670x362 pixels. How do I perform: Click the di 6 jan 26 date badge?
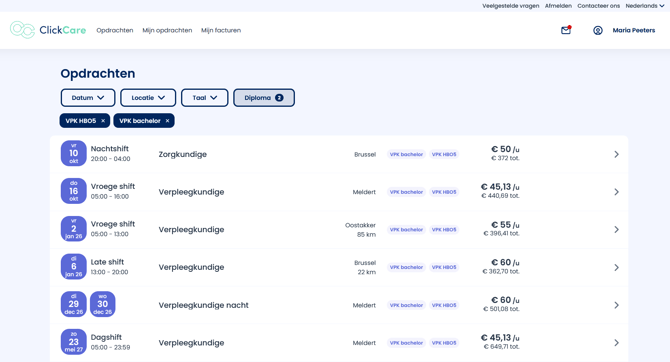pos(73,266)
